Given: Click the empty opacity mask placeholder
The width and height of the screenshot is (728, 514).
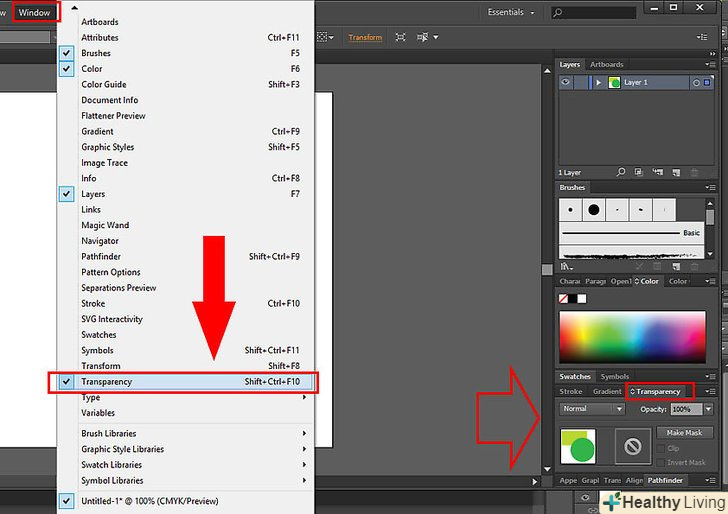Looking at the screenshot, I should coord(631,447).
